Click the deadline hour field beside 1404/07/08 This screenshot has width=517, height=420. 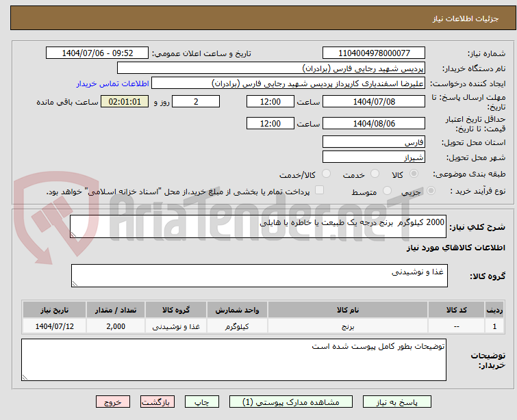[x=270, y=101]
